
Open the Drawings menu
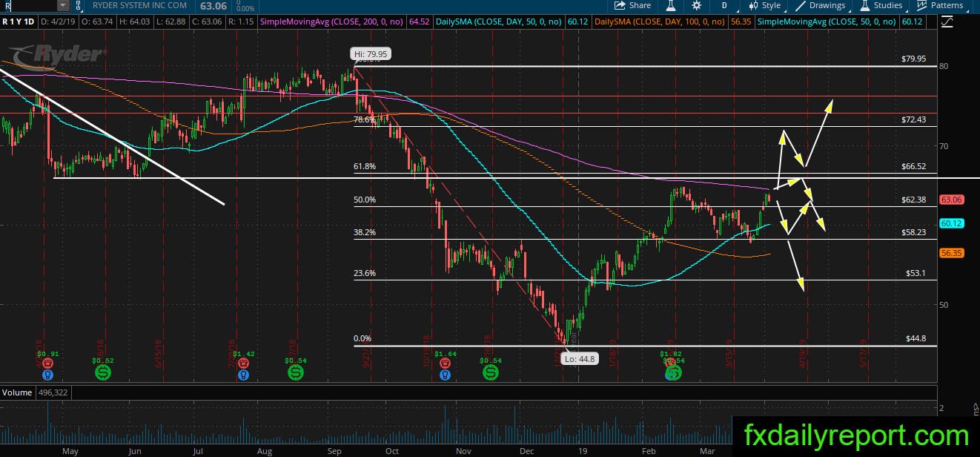tap(821, 5)
